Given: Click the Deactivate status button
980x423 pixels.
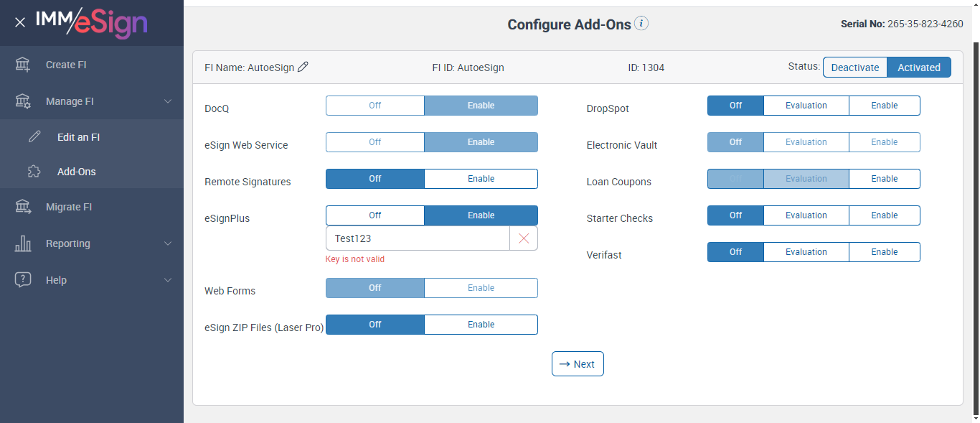Looking at the screenshot, I should pos(854,68).
